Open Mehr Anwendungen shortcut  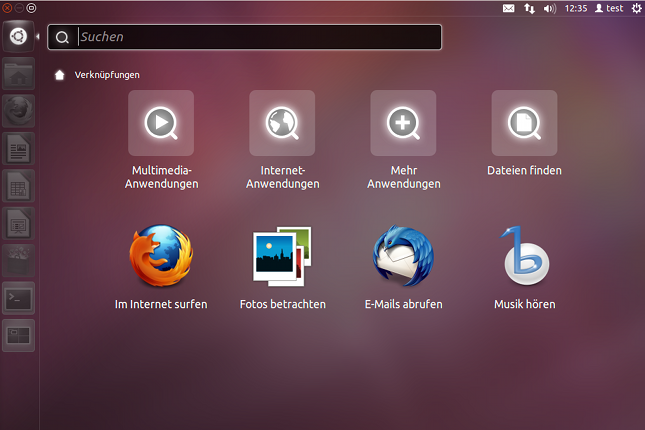pos(404,140)
